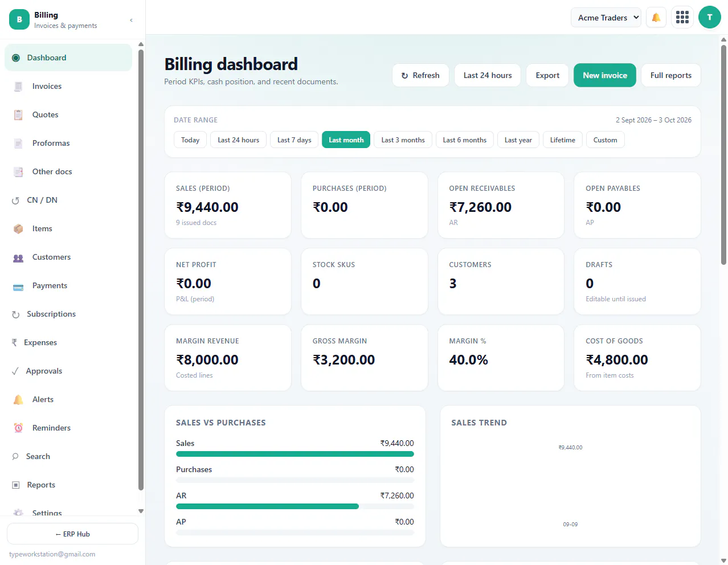Collapse the sidebar with the chevron
Image resolution: width=728 pixels, height=565 pixels.
(132, 20)
